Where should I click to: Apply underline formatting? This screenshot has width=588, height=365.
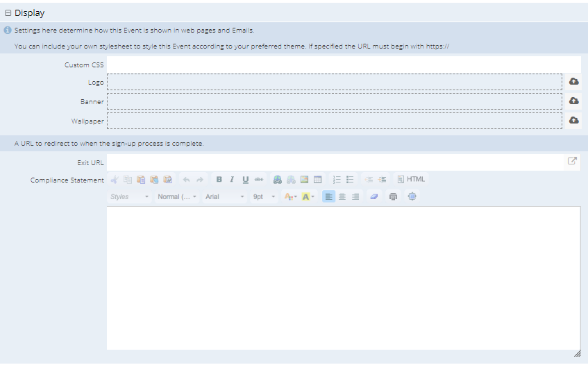pyautogui.click(x=245, y=179)
